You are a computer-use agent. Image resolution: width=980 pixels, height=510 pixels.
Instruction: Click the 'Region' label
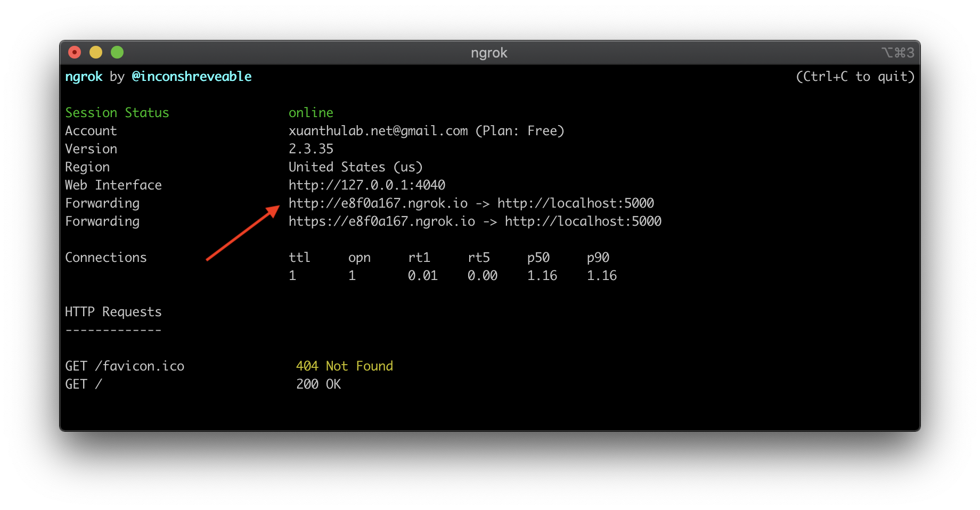coord(87,168)
